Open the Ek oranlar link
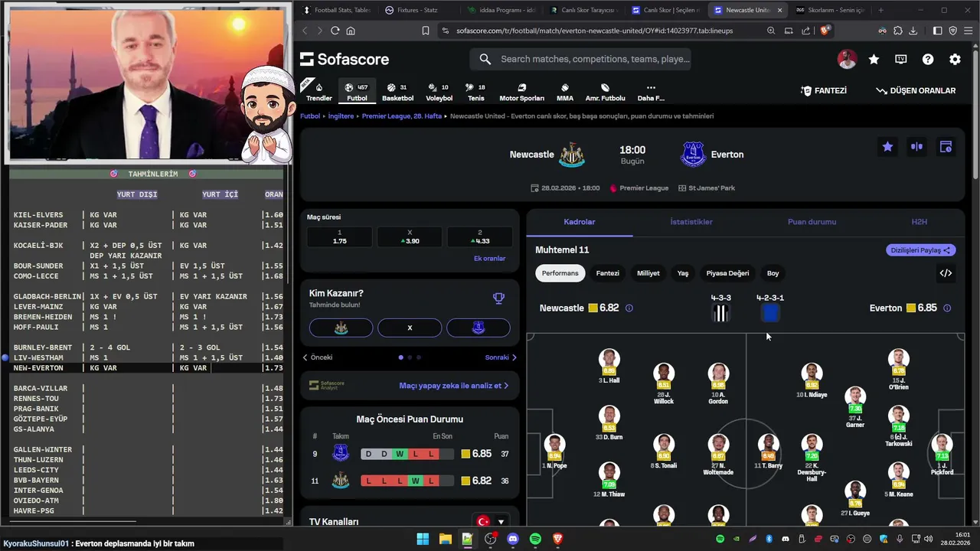980x551 pixels. [x=489, y=259]
